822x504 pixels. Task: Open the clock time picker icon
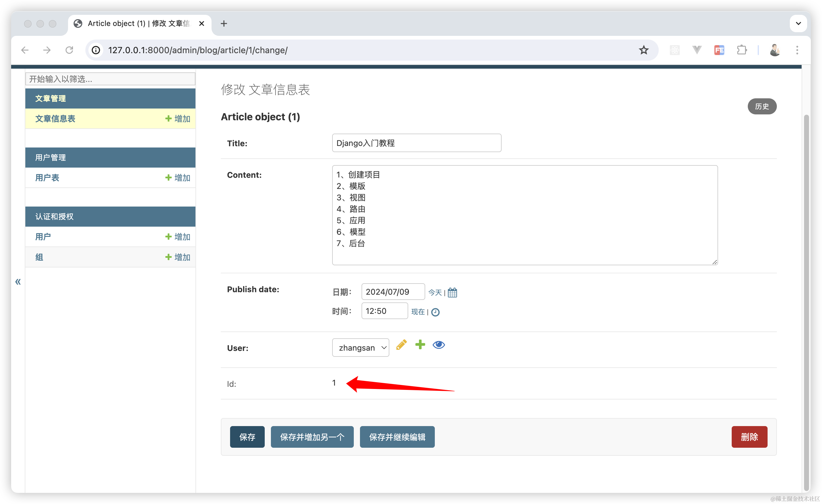[x=435, y=312]
